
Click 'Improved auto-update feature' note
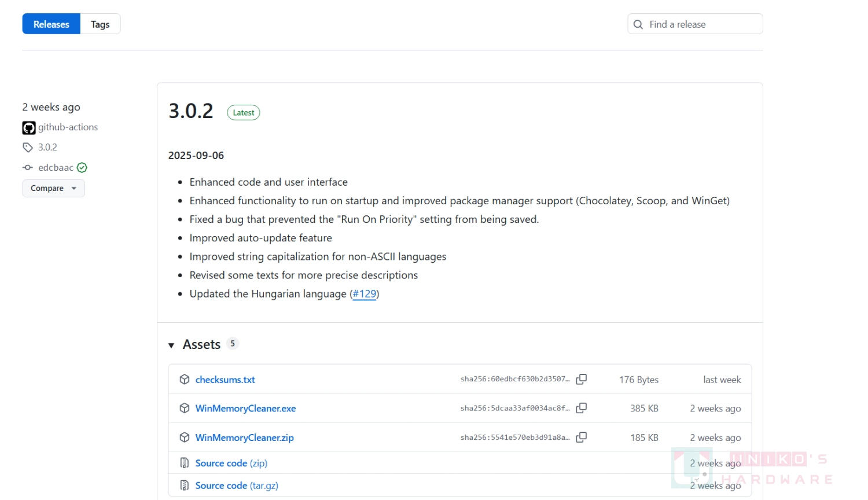coord(261,238)
